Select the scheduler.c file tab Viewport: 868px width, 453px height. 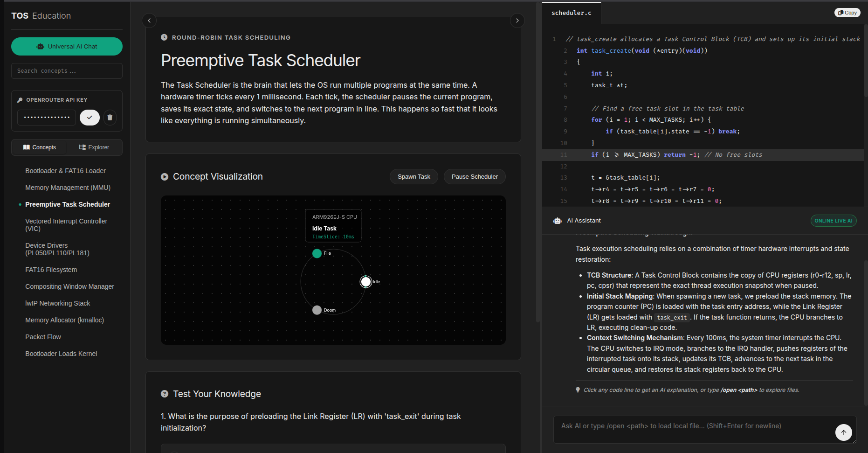click(x=572, y=13)
